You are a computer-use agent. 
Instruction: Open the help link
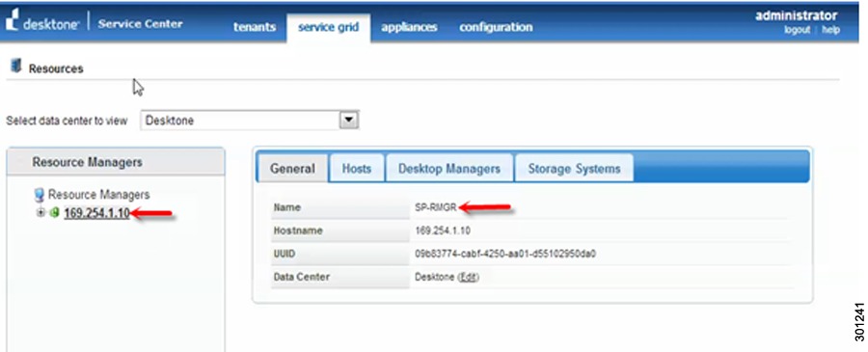click(x=830, y=30)
